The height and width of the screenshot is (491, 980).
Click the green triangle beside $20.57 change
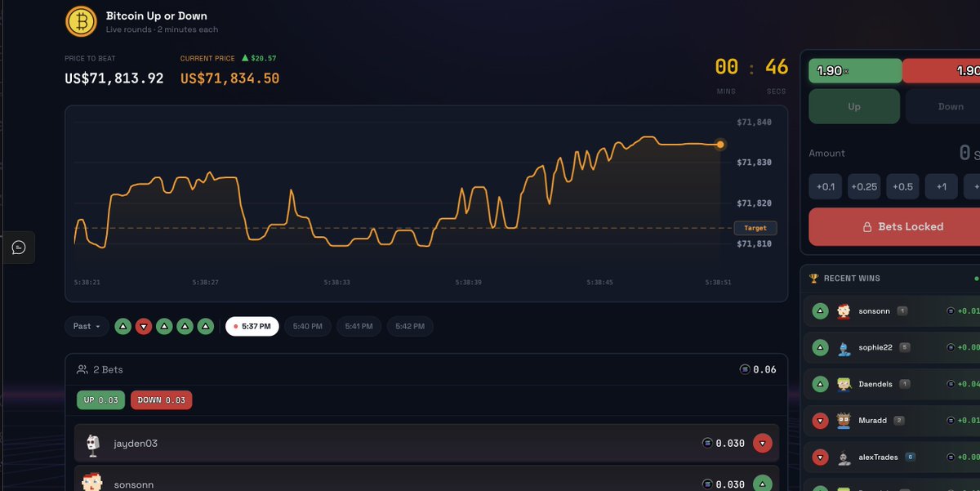point(244,59)
